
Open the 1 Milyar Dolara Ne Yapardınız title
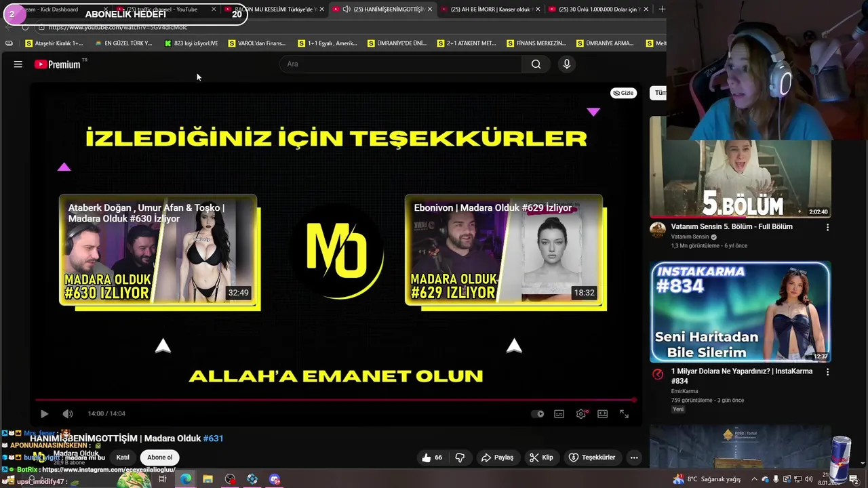(742, 376)
